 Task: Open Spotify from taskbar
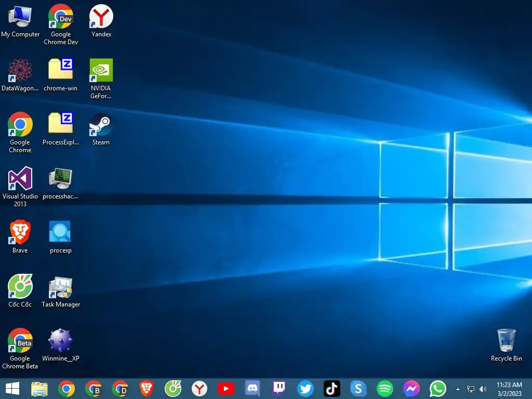pyautogui.click(x=385, y=389)
